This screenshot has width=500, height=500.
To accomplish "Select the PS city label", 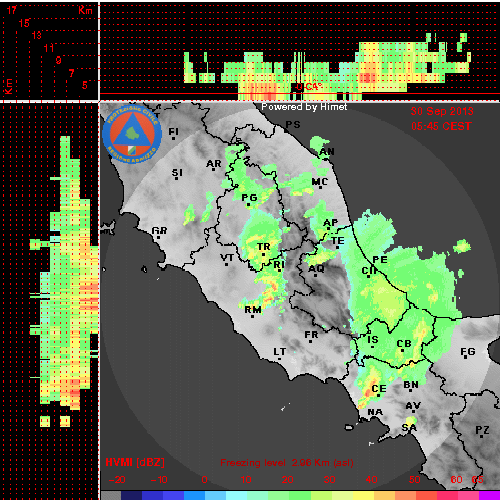I will click(x=293, y=125).
